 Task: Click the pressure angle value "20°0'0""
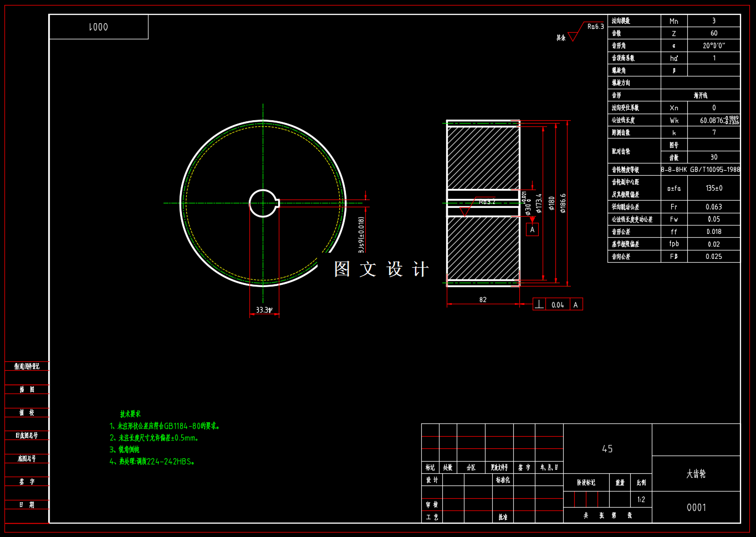(714, 46)
